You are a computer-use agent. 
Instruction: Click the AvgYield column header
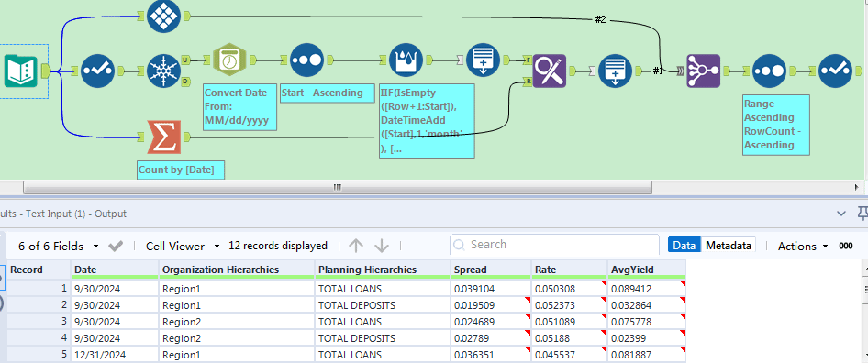click(x=647, y=270)
